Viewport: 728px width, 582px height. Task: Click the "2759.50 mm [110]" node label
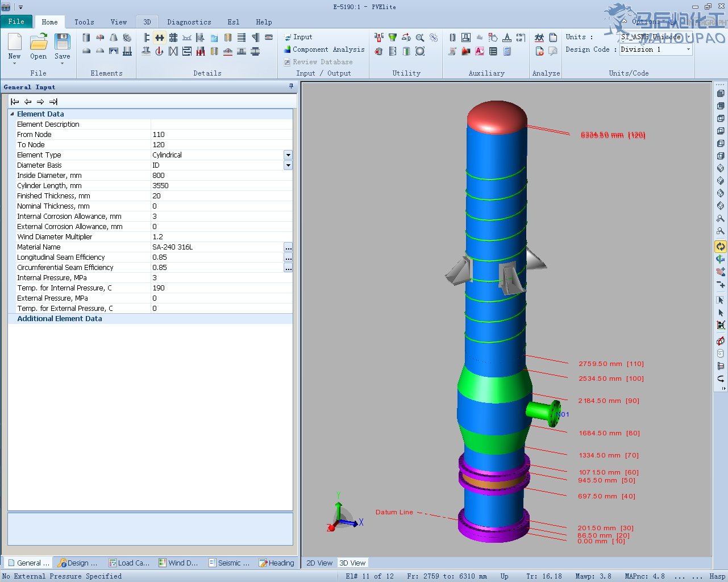click(611, 364)
